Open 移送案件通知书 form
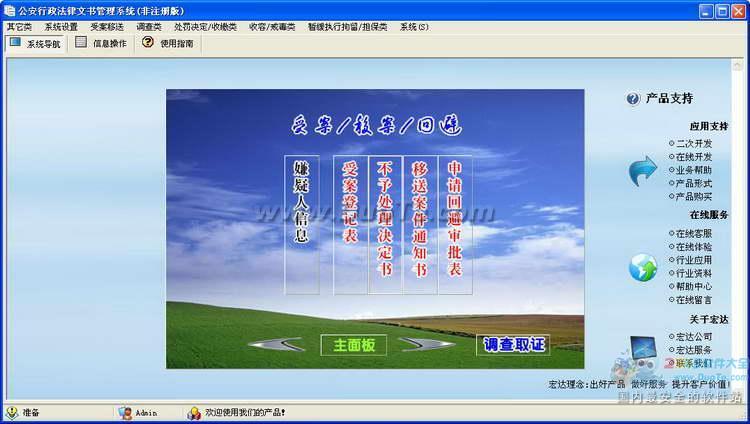The width and height of the screenshot is (750, 424). (420, 224)
